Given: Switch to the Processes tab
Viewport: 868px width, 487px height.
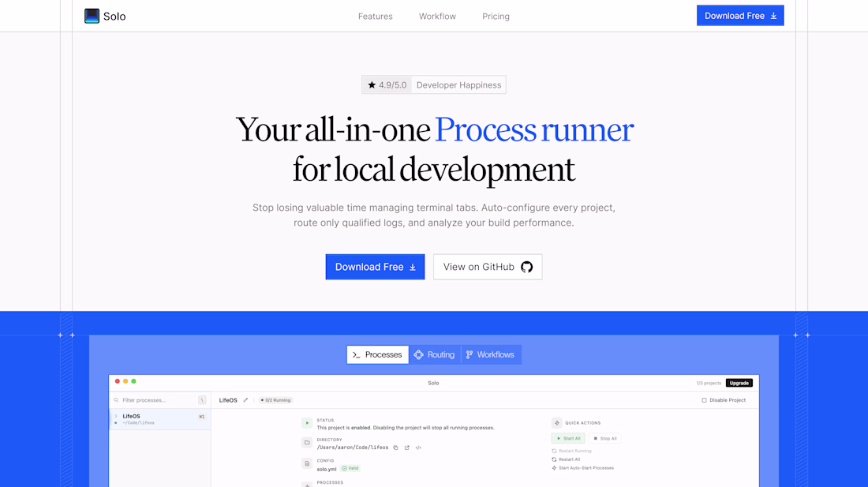Looking at the screenshot, I should click(377, 354).
